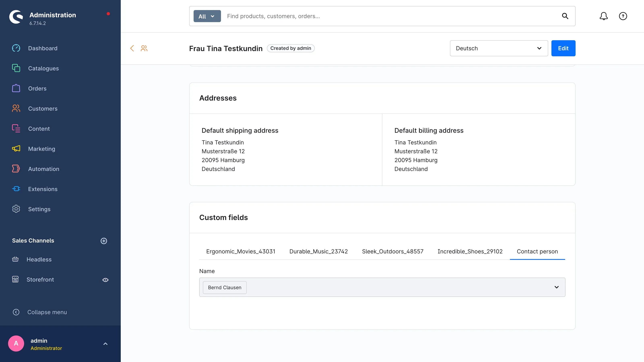Viewport: 644px width, 362px height.
Task: Open the Deutsch language dropdown
Action: (499, 48)
